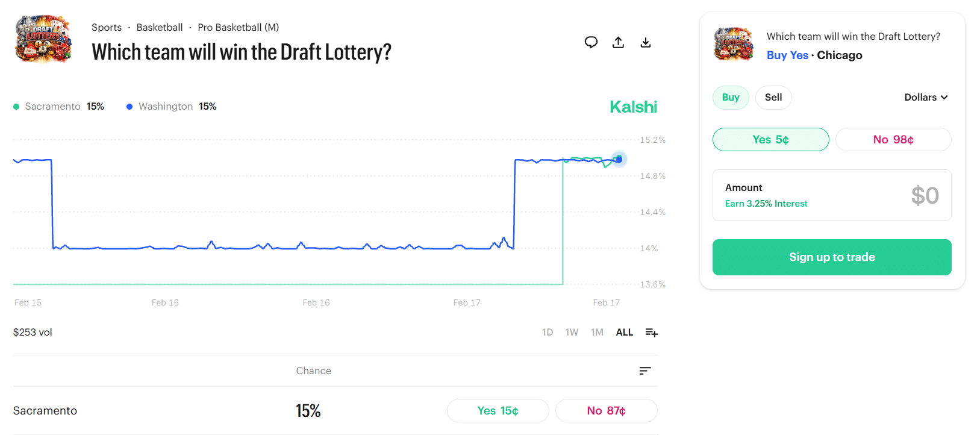Click the share upload icon
Screen dimensions: 980x435
(x=618, y=42)
